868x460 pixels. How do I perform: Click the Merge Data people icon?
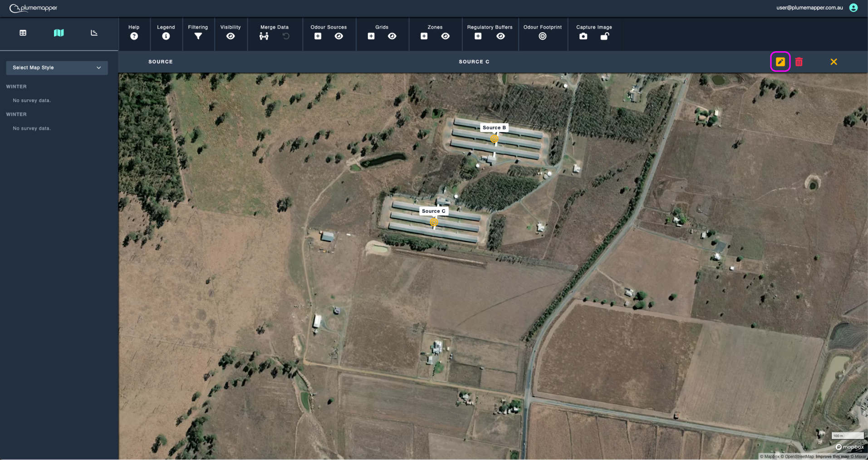coord(264,36)
